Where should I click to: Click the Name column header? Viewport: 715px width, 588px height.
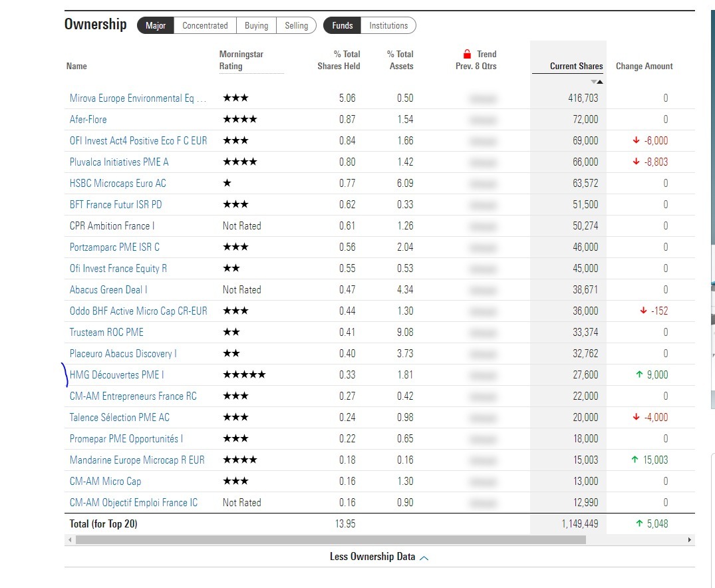pyautogui.click(x=76, y=66)
